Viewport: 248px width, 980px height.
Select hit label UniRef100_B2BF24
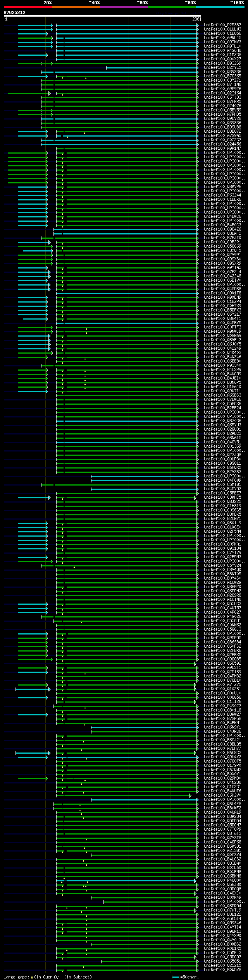click(x=222, y=408)
